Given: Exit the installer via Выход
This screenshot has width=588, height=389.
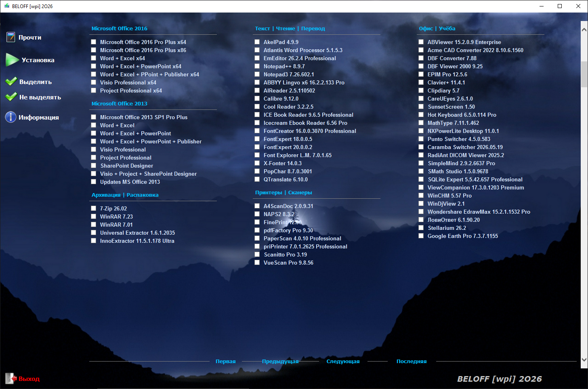Looking at the screenshot, I should point(29,379).
